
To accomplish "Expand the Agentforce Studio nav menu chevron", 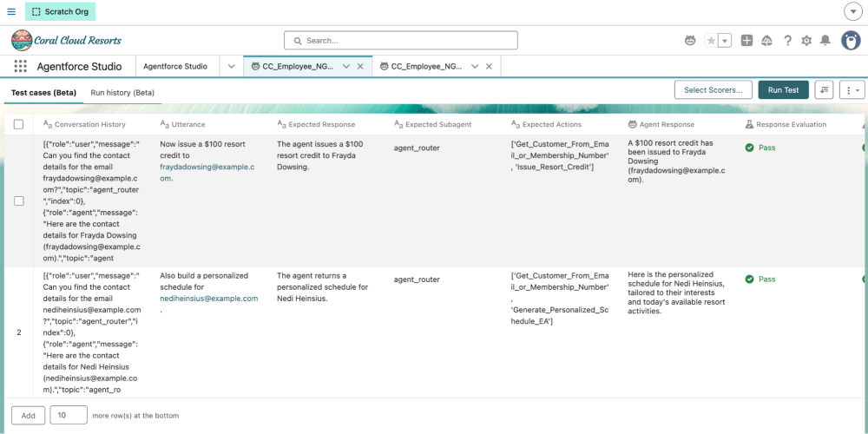I will tap(232, 67).
